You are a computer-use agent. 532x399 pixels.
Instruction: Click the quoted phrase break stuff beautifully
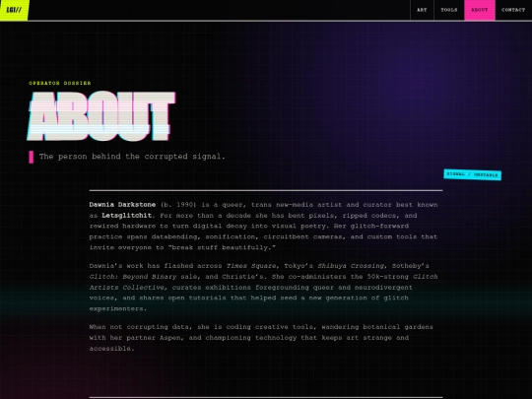tap(222, 247)
